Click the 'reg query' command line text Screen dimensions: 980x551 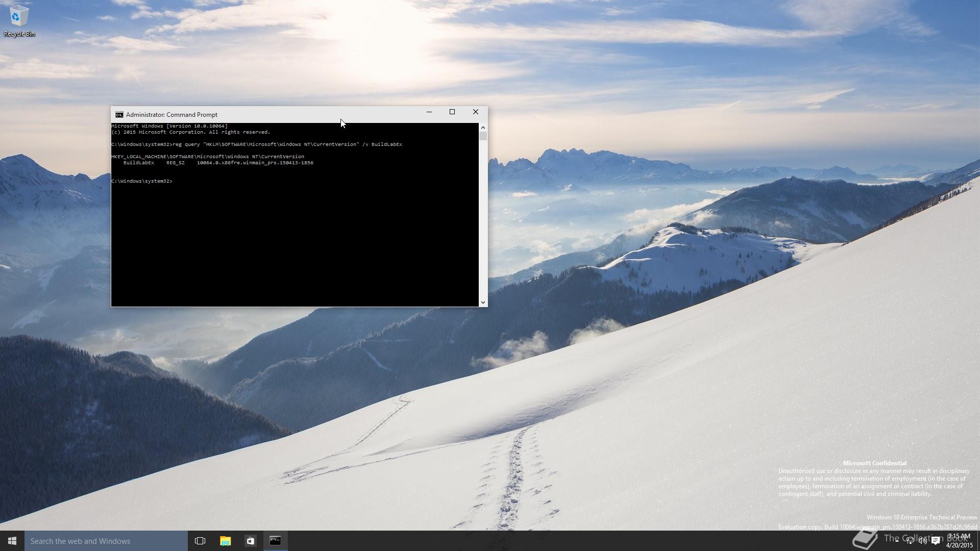(x=287, y=144)
